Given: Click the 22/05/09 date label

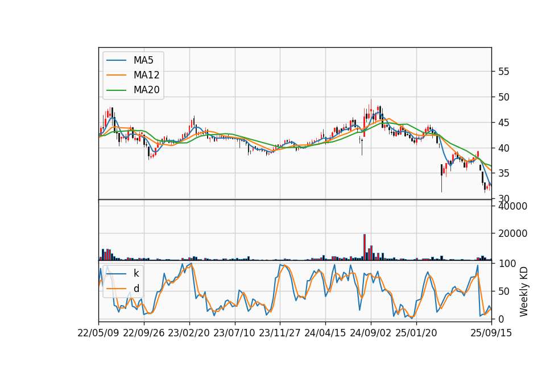Looking at the screenshot, I should [x=98, y=333].
